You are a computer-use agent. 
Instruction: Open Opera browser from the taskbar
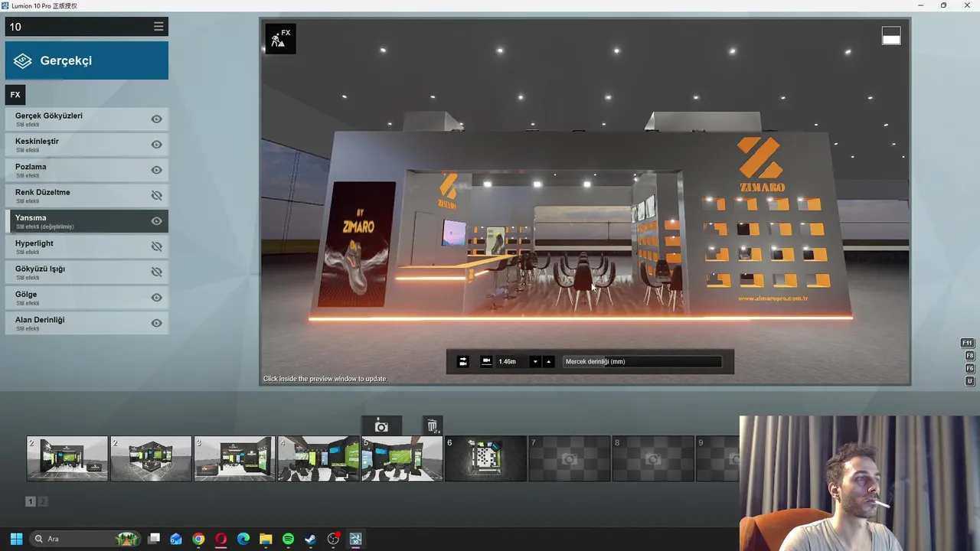[x=221, y=539]
